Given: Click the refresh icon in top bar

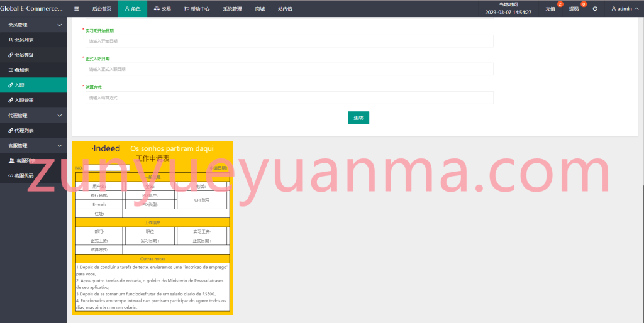Looking at the screenshot, I should pos(595,9).
